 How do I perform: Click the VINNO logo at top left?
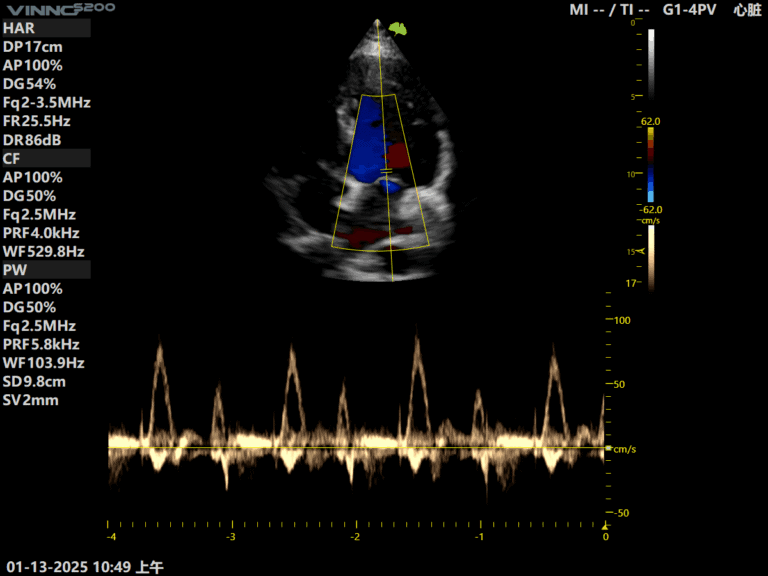58,8
